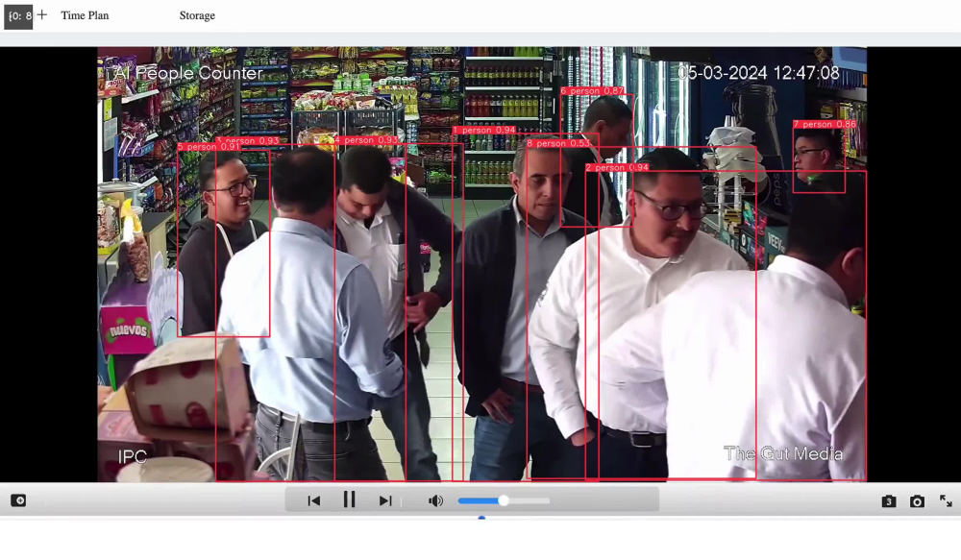Pause the video playback
961x560 pixels.
point(350,499)
